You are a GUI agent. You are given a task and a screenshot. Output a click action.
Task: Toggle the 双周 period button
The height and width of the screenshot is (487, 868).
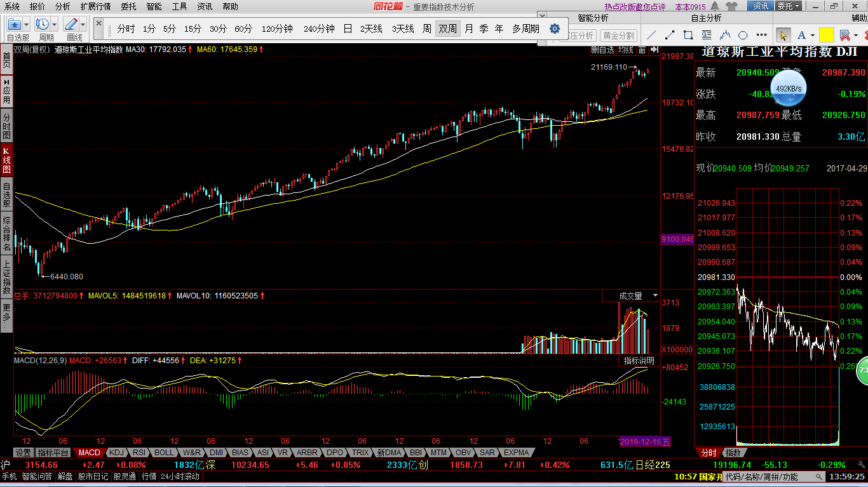coord(448,29)
